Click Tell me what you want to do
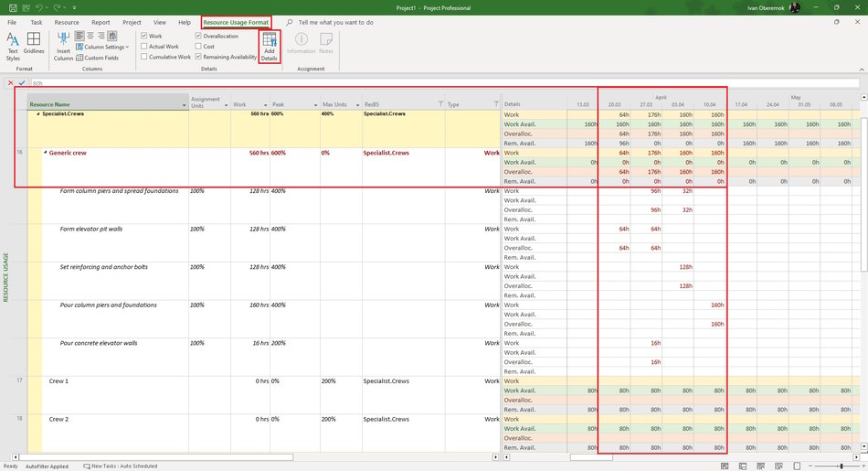 (335, 22)
